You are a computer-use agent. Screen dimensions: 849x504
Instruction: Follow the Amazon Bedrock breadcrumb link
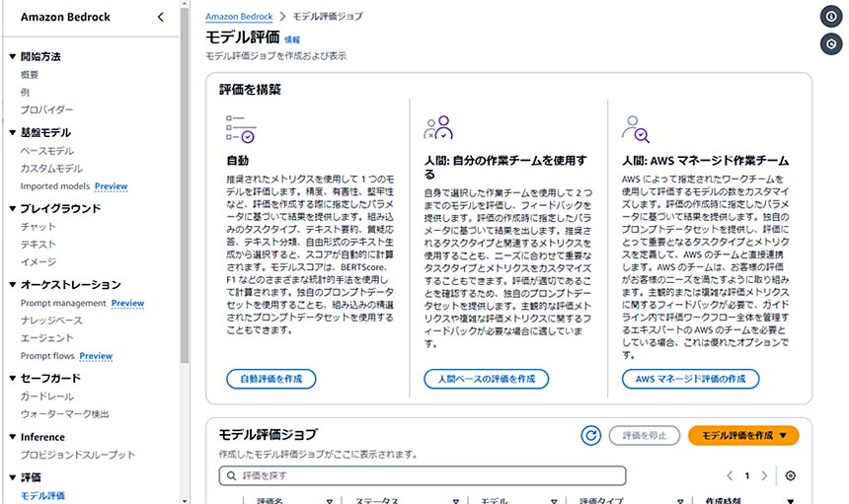239,17
